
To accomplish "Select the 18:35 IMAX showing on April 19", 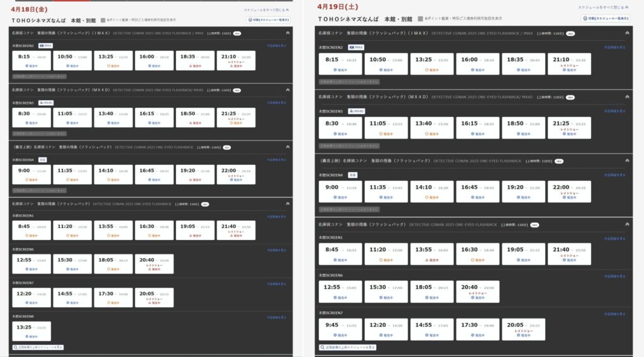I will (524, 64).
